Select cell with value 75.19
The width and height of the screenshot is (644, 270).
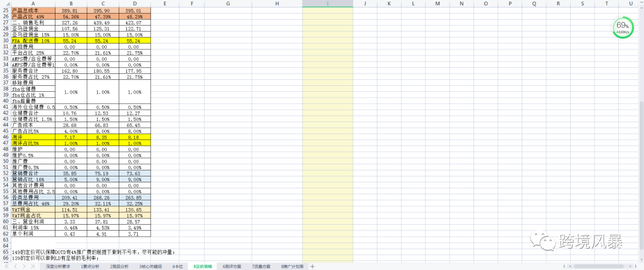[103, 173]
